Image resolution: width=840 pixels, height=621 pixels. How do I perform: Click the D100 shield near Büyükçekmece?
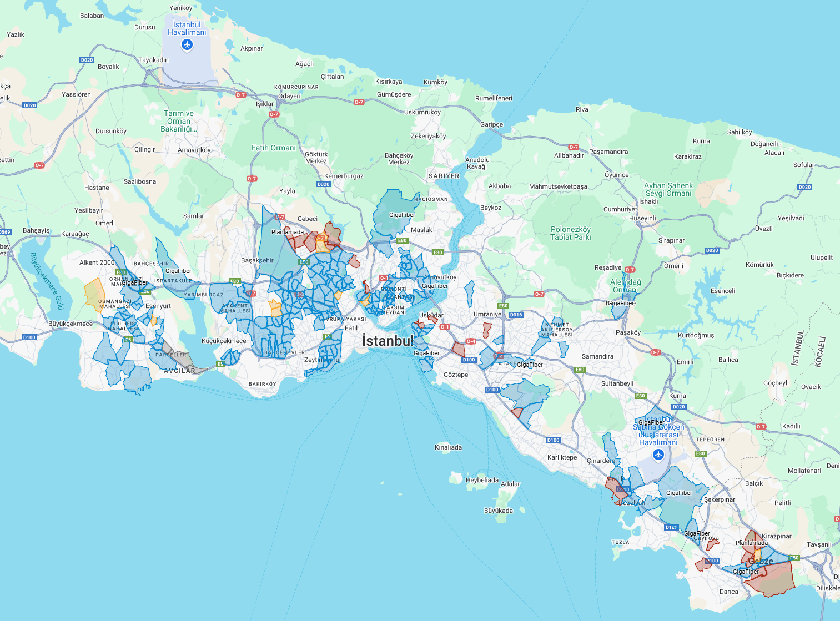tap(29, 337)
